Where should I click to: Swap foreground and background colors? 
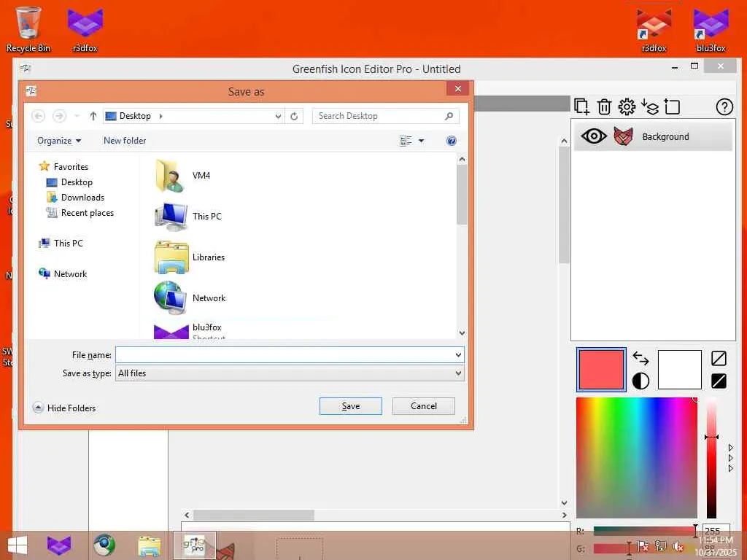640,357
